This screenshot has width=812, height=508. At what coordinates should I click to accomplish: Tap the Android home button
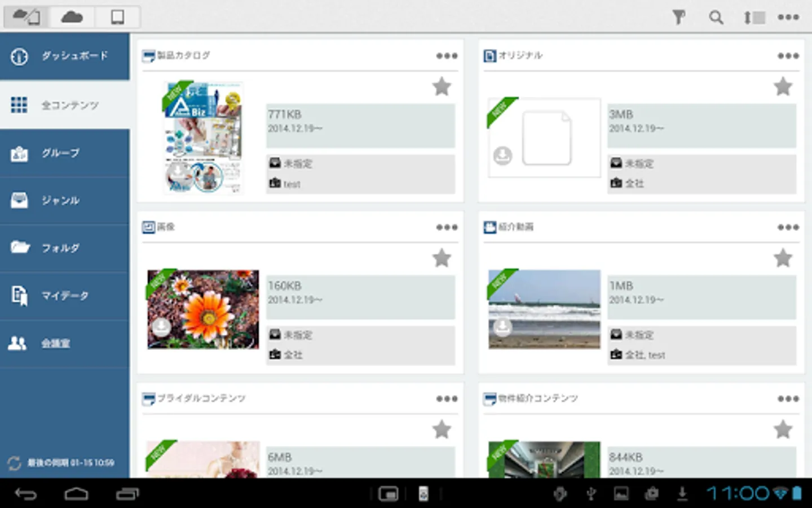[76, 494]
